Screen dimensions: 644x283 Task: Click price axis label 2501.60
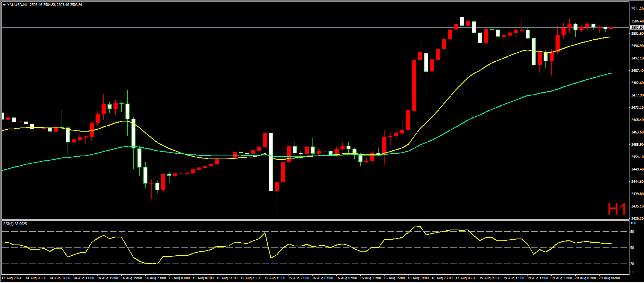coord(637,34)
